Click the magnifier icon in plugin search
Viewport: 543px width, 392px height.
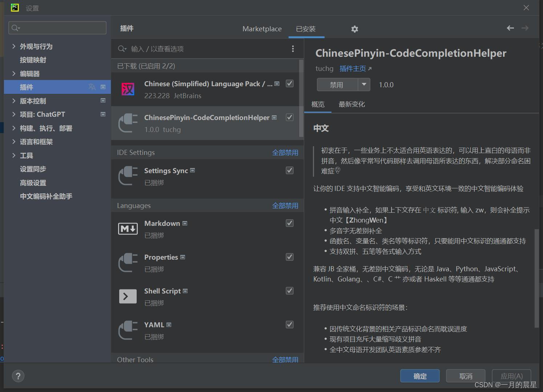coord(122,49)
